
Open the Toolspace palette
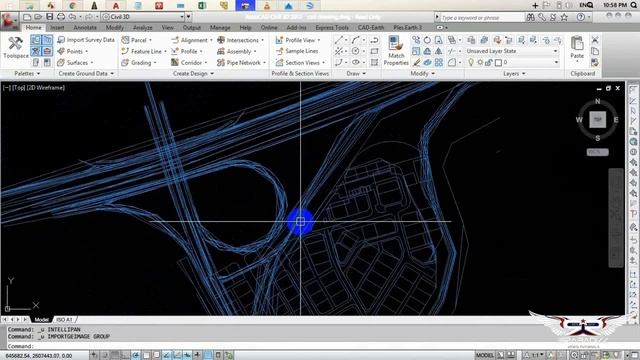click(16, 47)
